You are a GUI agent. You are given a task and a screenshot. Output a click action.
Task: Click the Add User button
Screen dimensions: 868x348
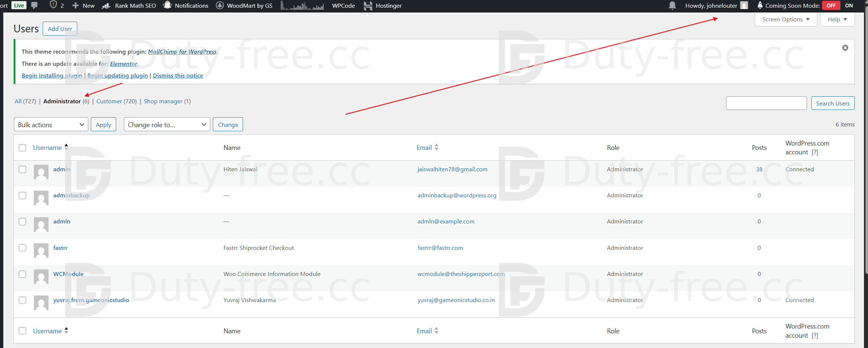click(x=60, y=29)
